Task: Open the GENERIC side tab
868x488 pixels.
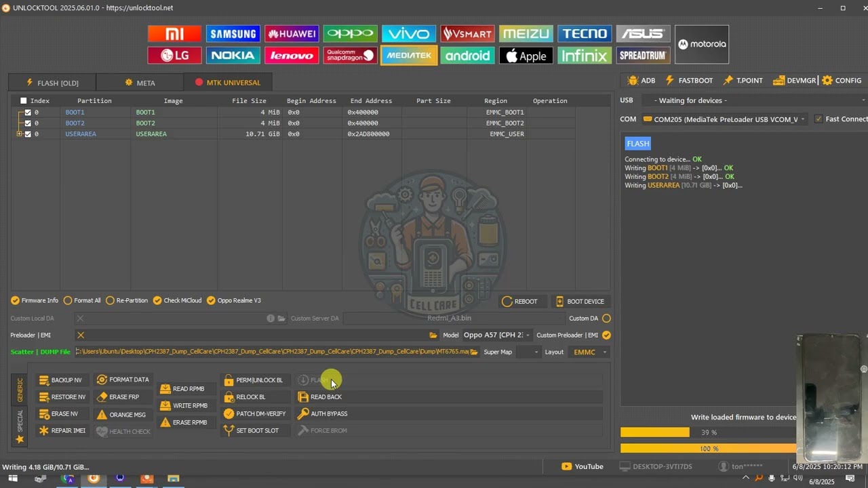Action: (x=20, y=389)
